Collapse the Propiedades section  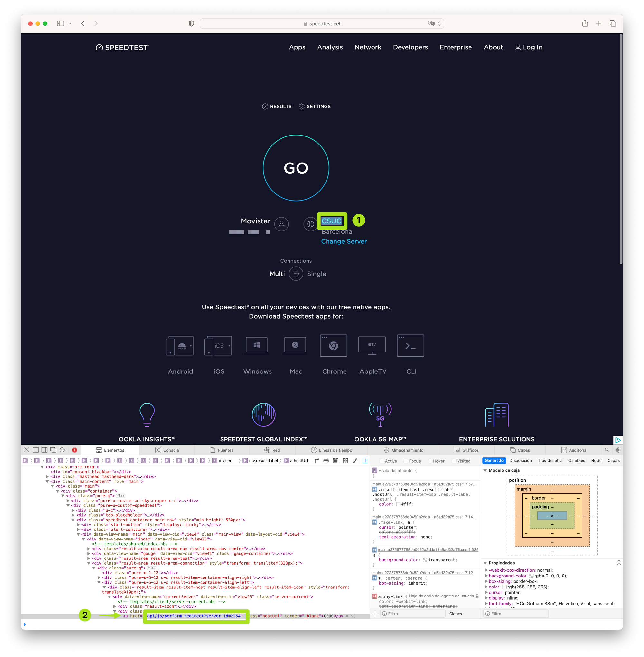(x=485, y=563)
